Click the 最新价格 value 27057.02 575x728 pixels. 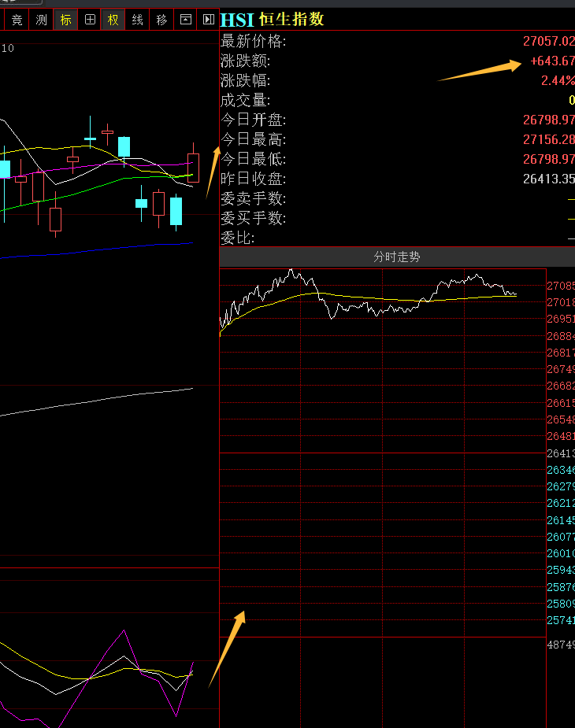click(x=548, y=42)
